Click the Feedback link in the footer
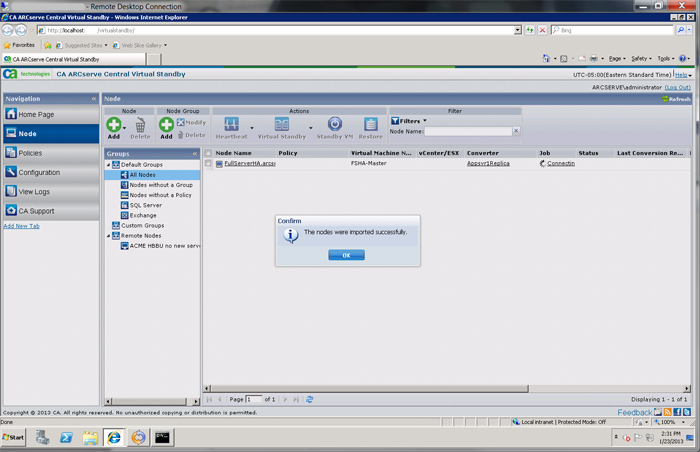 [634, 412]
